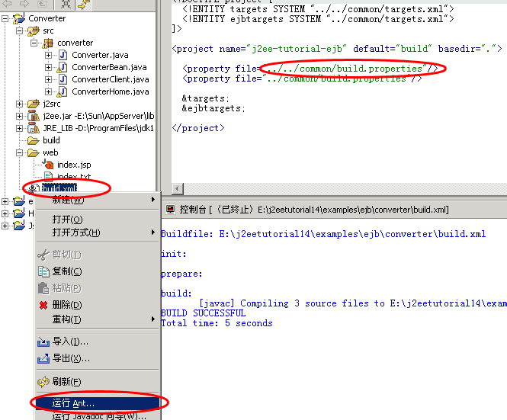Image resolution: width=507 pixels, height=420 pixels.
Task: Select the j2src folder icon
Action: [34, 104]
